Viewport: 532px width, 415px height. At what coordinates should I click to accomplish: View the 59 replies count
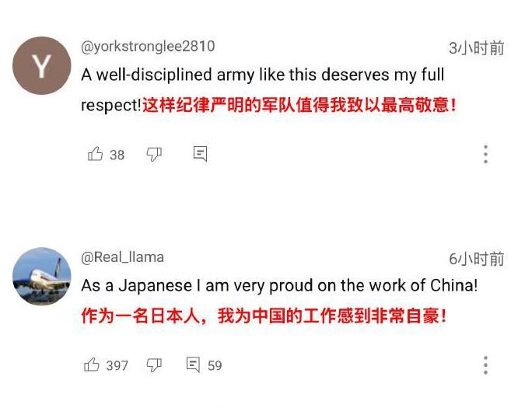(215, 365)
